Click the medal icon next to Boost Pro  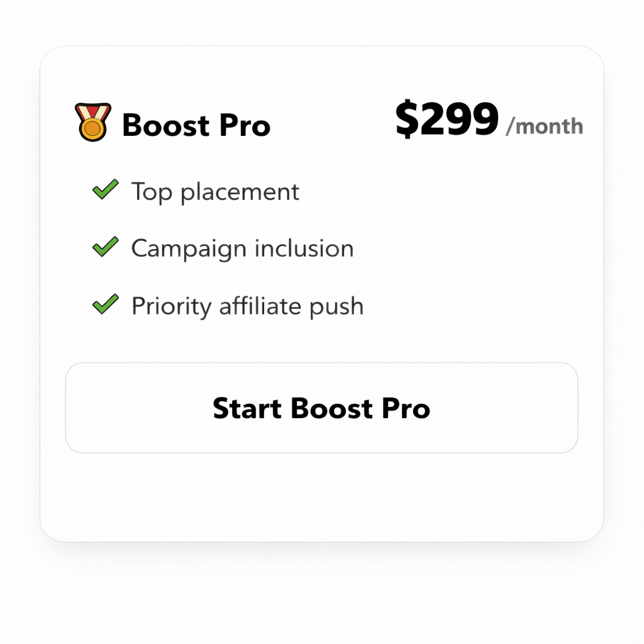point(92,123)
